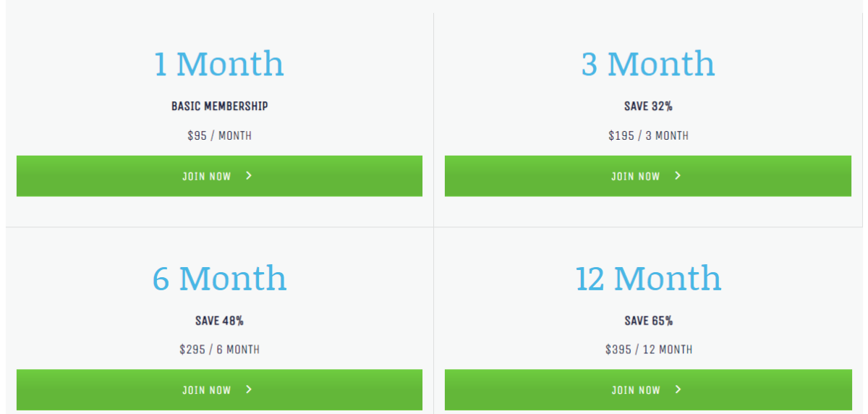
Task: Click the 'Basic Membership' label
Action: pos(219,106)
